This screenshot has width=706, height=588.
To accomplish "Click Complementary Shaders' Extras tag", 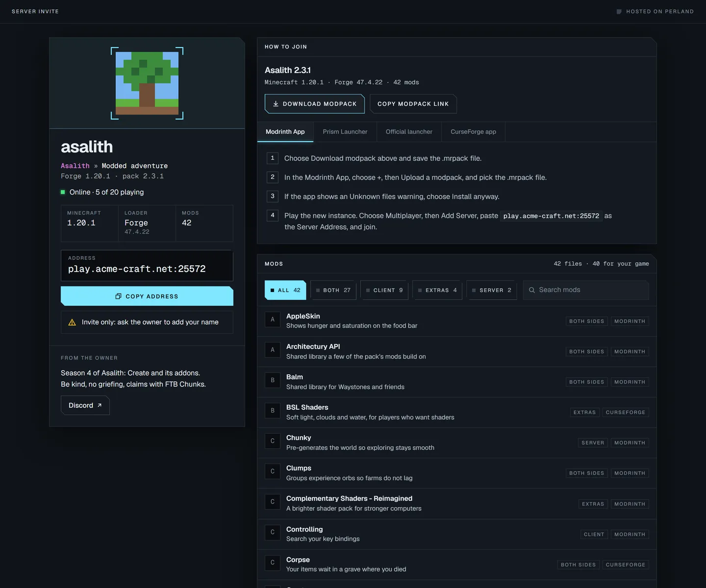I will pyautogui.click(x=593, y=504).
